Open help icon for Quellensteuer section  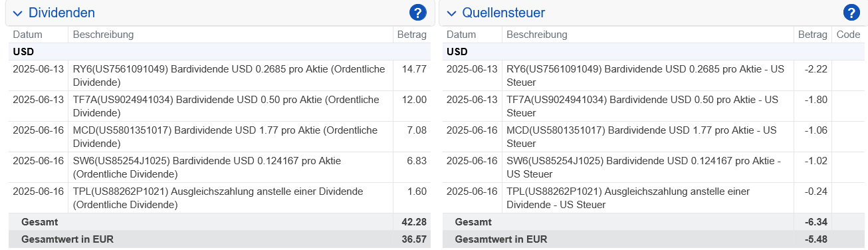pyautogui.click(x=851, y=13)
